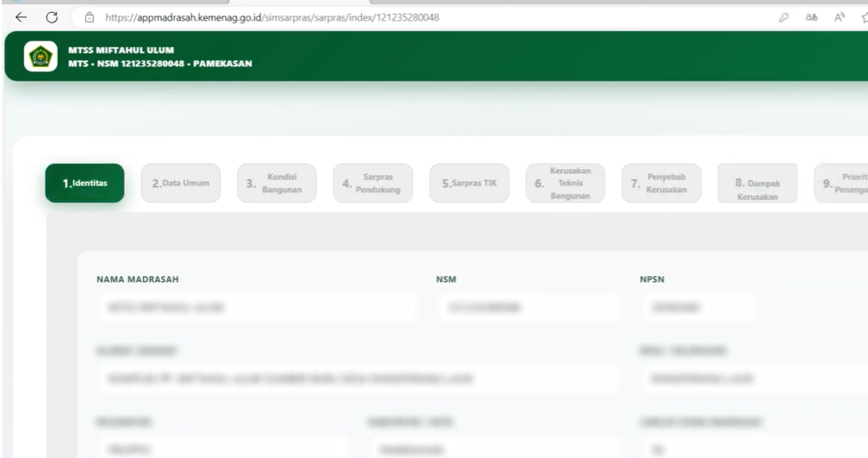
Task: Reload the page with the refresh icon
Action: click(x=52, y=17)
